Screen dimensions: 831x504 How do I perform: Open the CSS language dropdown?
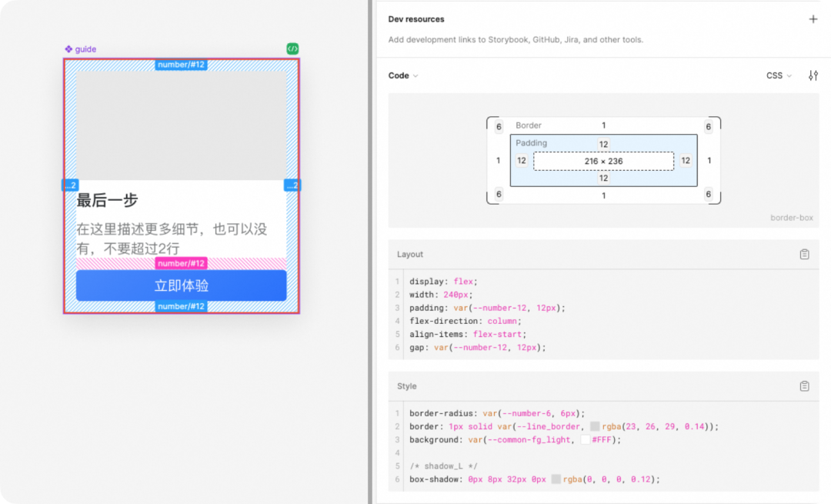(779, 75)
